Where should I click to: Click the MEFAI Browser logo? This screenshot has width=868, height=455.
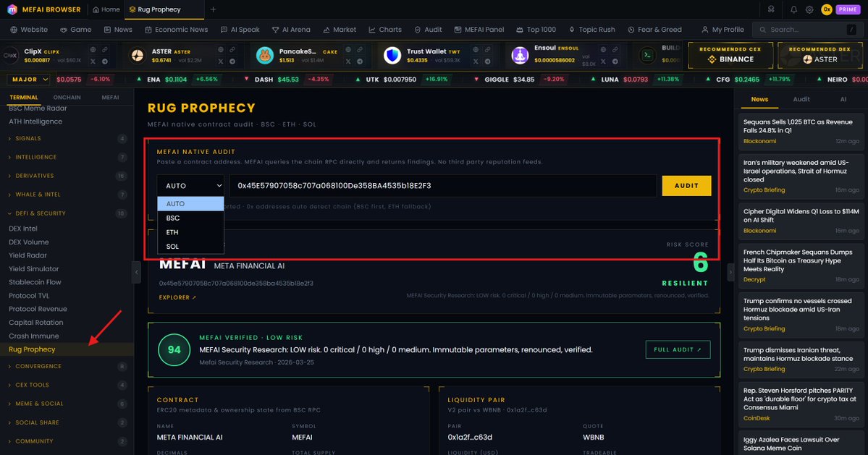tap(12, 9)
